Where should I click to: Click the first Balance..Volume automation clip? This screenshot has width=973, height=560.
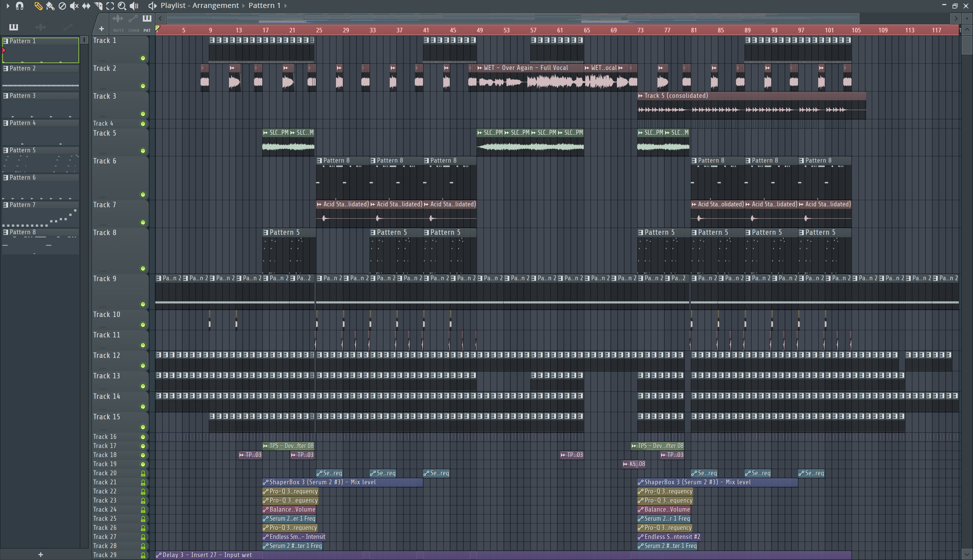(289, 510)
